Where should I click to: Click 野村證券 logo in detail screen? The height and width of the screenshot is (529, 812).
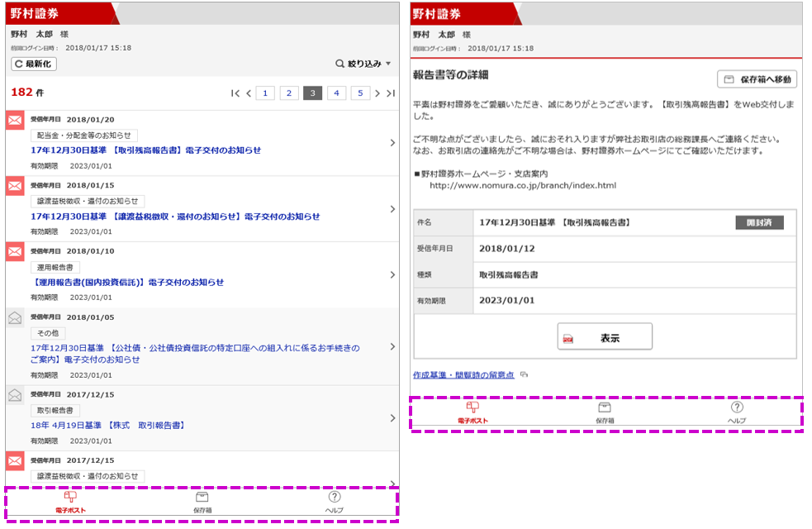436,14
